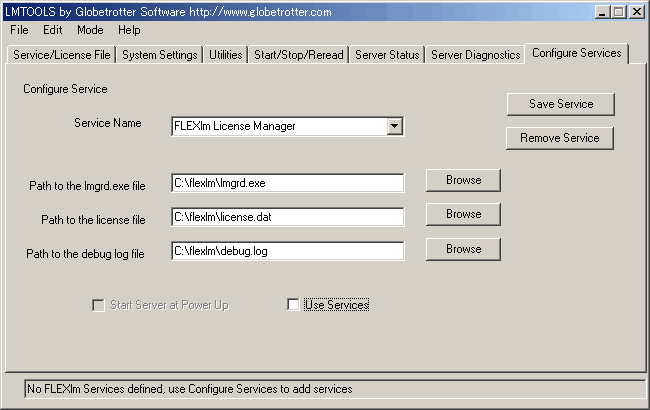This screenshot has width=650, height=410.
Task: Switch to the Utilities tab
Action: (x=226, y=55)
